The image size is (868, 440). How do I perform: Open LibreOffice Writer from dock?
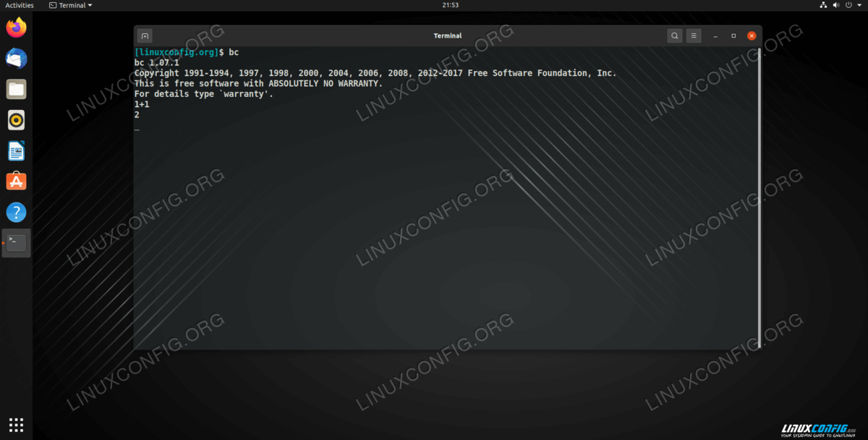click(16, 151)
